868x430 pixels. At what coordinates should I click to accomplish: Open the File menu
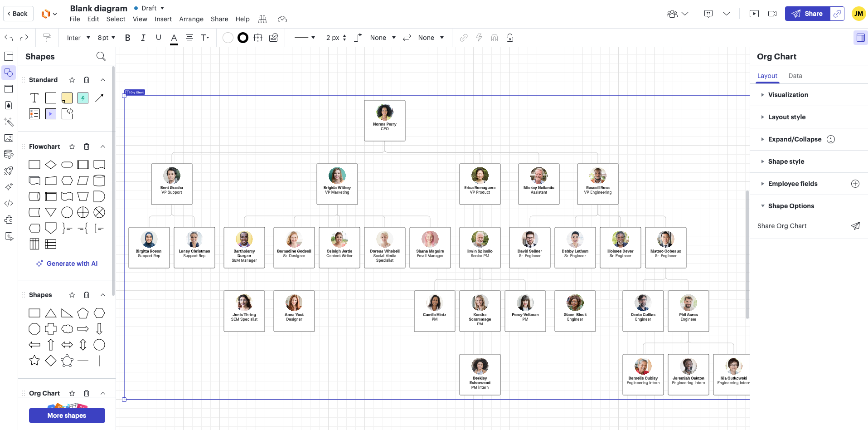click(75, 19)
